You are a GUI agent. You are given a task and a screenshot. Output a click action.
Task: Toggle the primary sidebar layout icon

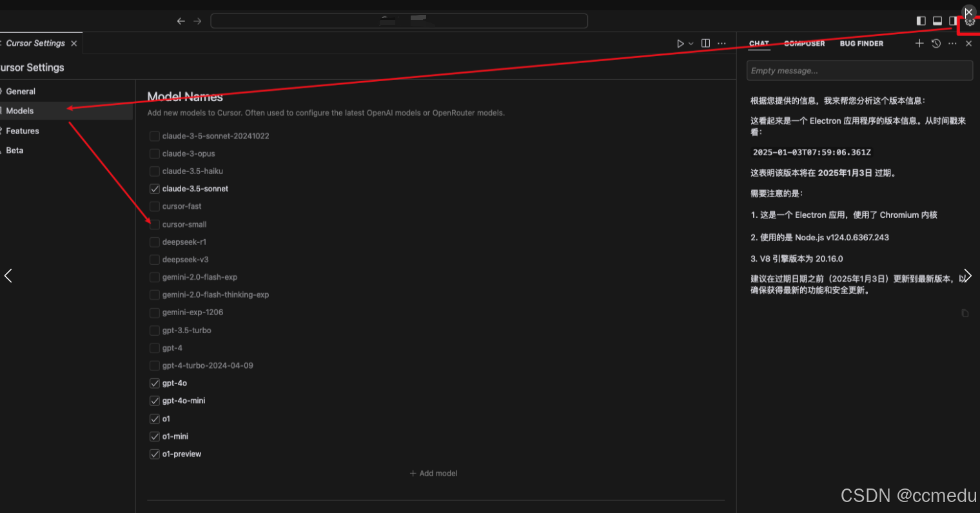[921, 21]
